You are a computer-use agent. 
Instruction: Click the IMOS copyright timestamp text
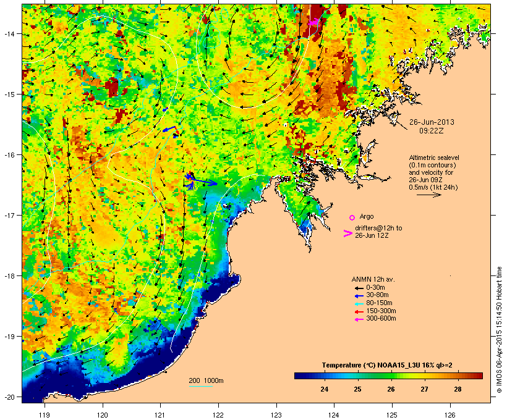(x=499, y=330)
